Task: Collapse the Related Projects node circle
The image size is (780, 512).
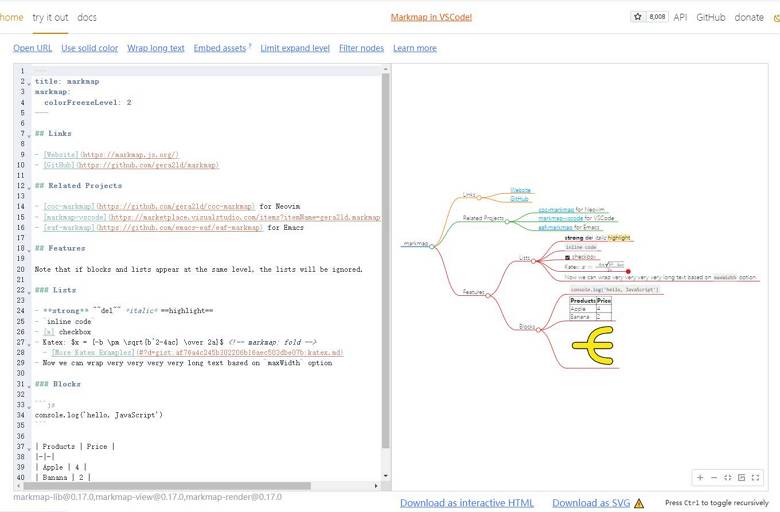Action: [x=507, y=221]
